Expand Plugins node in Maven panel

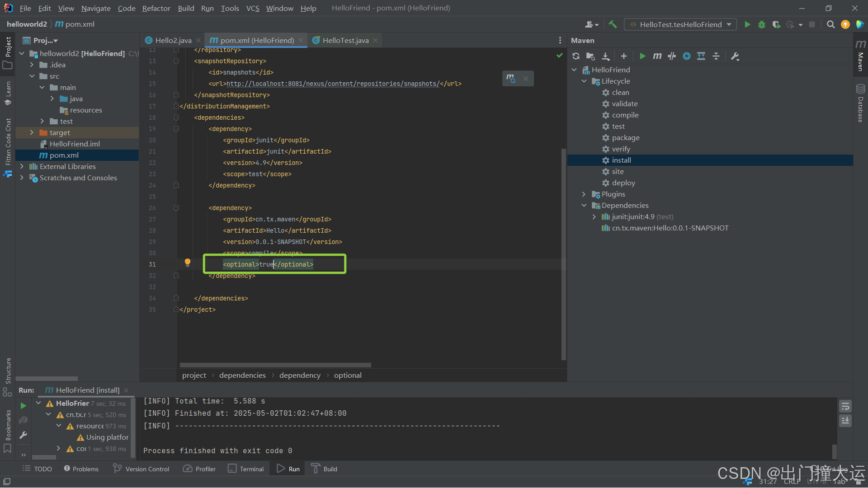pyautogui.click(x=584, y=194)
